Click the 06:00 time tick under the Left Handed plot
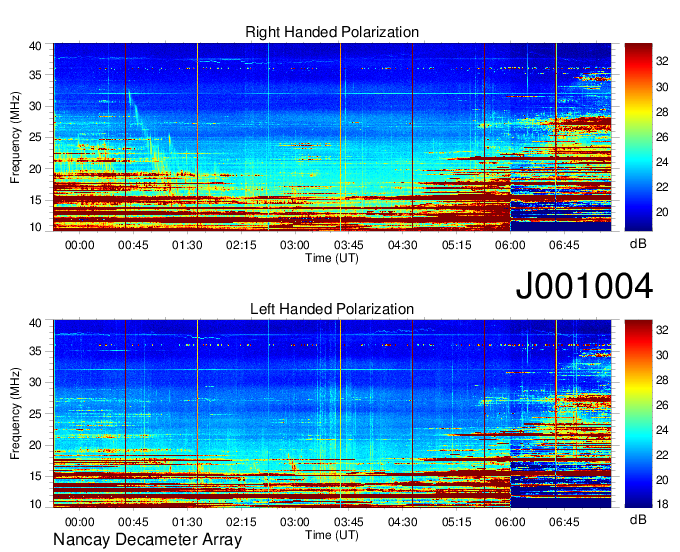Viewport: 680px width, 552px height. click(510, 522)
